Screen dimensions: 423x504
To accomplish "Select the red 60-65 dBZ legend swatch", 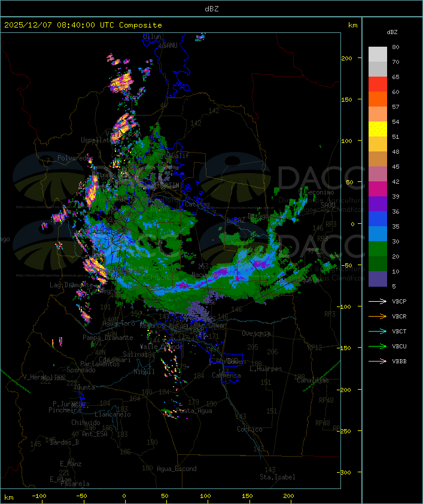I will coord(378,84).
